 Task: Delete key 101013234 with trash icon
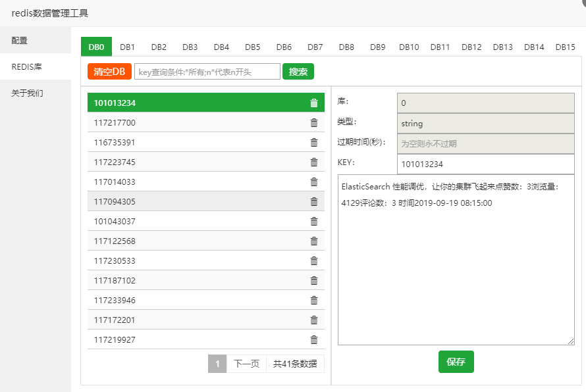(x=314, y=103)
